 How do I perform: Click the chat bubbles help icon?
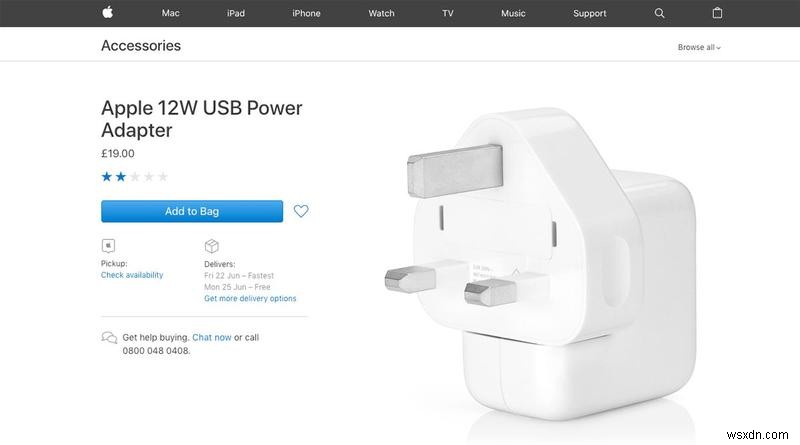pos(109,337)
